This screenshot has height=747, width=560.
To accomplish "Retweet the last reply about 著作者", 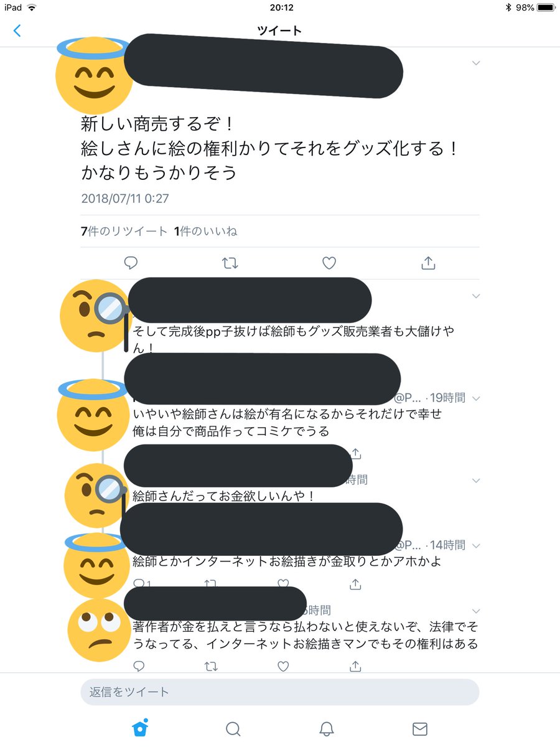I will (211, 667).
